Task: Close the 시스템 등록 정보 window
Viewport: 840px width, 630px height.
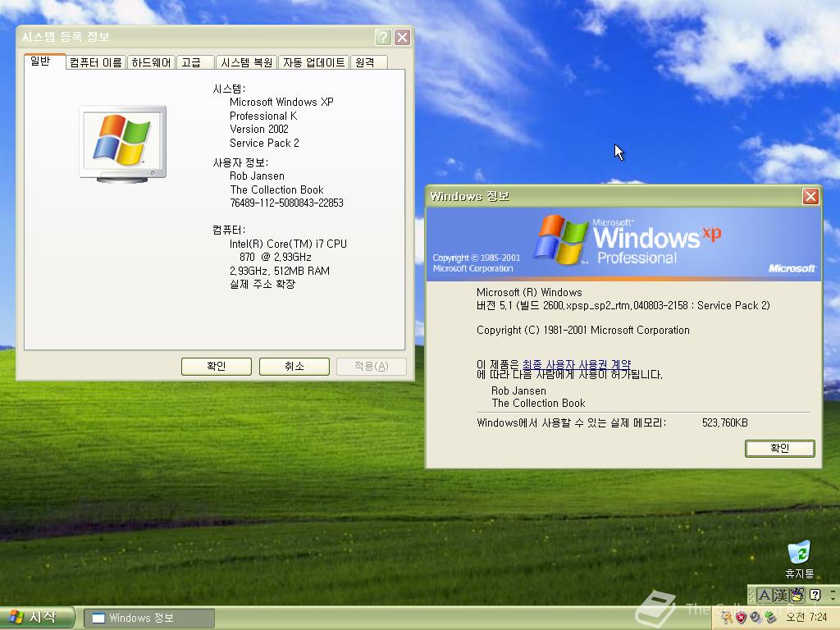Action: point(402,37)
